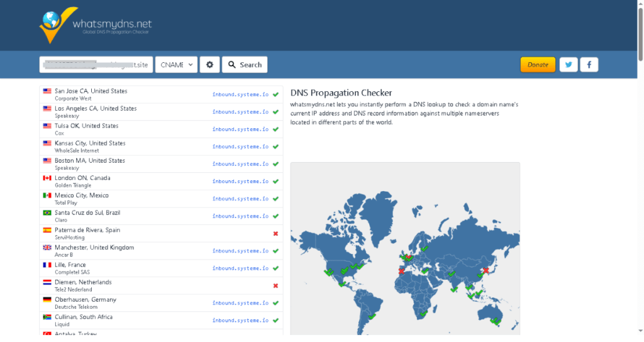Focus the domain name input field

(x=96, y=65)
